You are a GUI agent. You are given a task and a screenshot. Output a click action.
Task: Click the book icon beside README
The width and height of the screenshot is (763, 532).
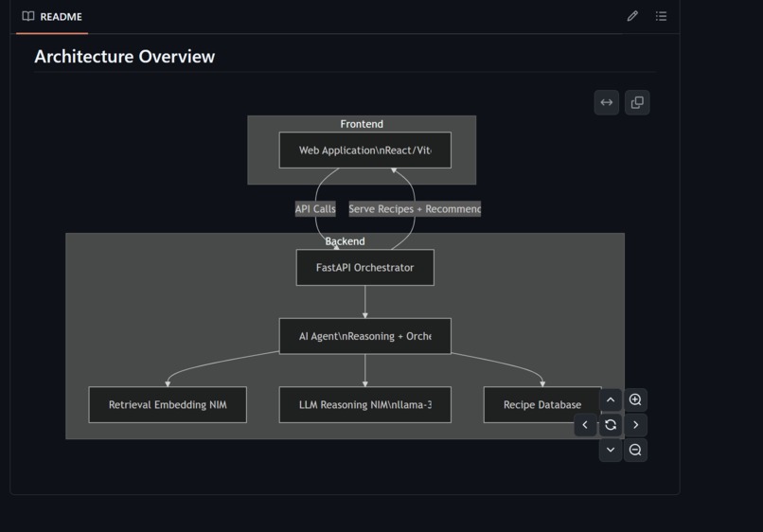[x=28, y=16]
